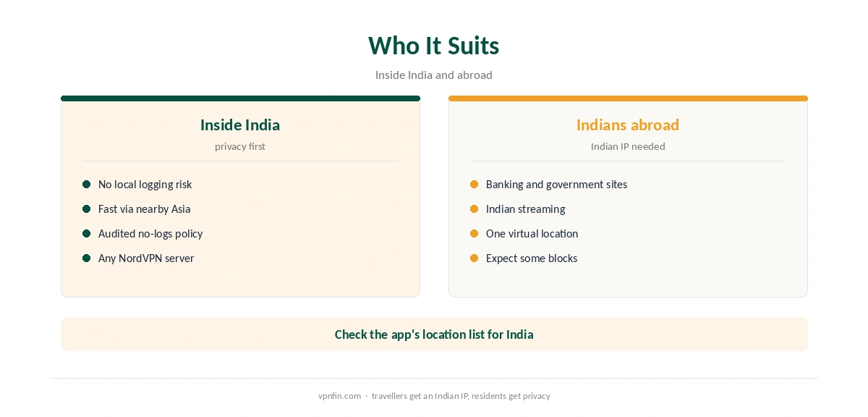This screenshot has width=868, height=417.
Task: Select the "Inside India" card title
Action: pyautogui.click(x=240, y=125)
